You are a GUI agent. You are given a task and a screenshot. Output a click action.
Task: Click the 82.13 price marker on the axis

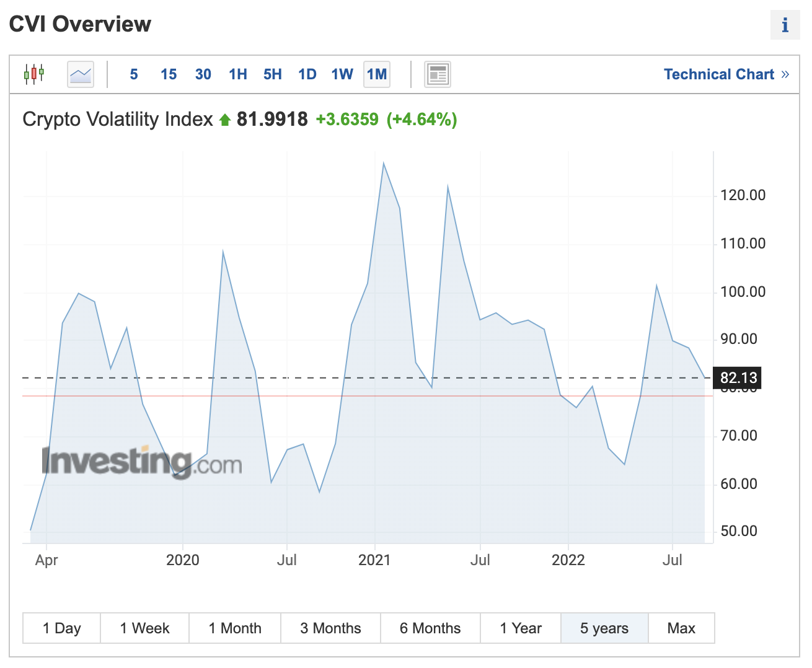pos(737,378)
